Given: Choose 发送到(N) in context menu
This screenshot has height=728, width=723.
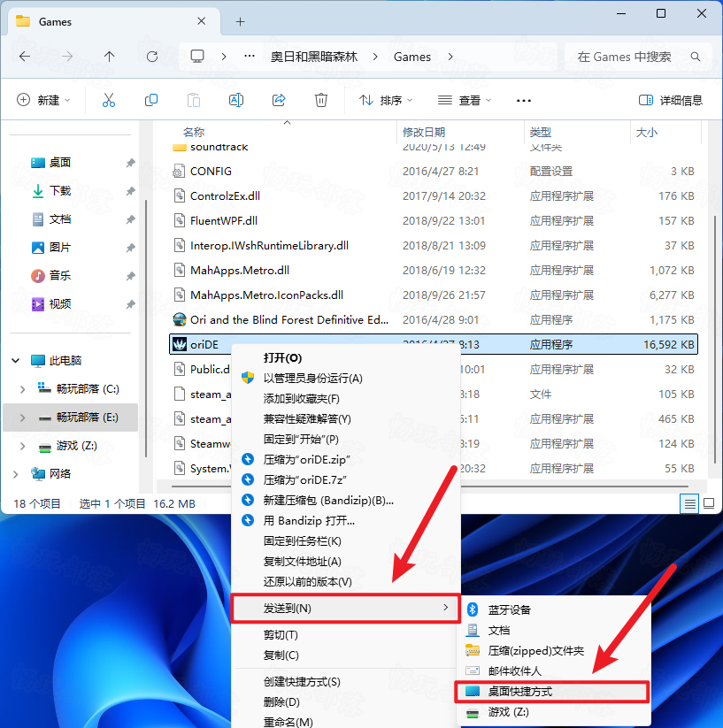Looking at the screenshot, I should point(346,609).
